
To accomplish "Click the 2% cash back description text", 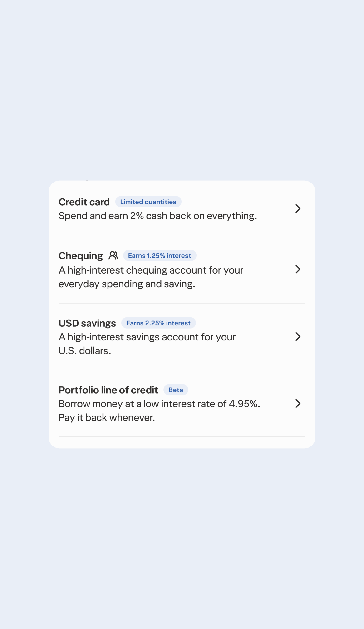I will 157,216.
